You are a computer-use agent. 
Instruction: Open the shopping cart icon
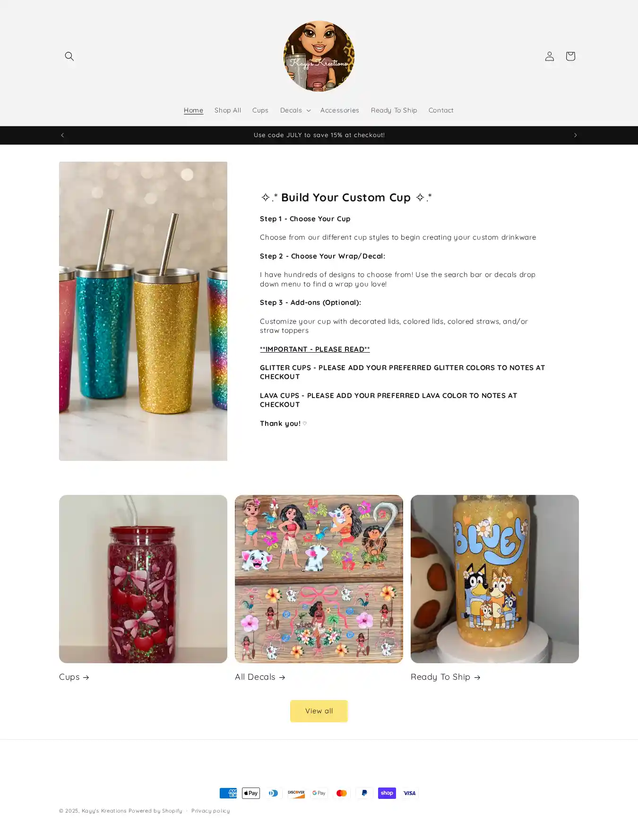pos(570,56)
